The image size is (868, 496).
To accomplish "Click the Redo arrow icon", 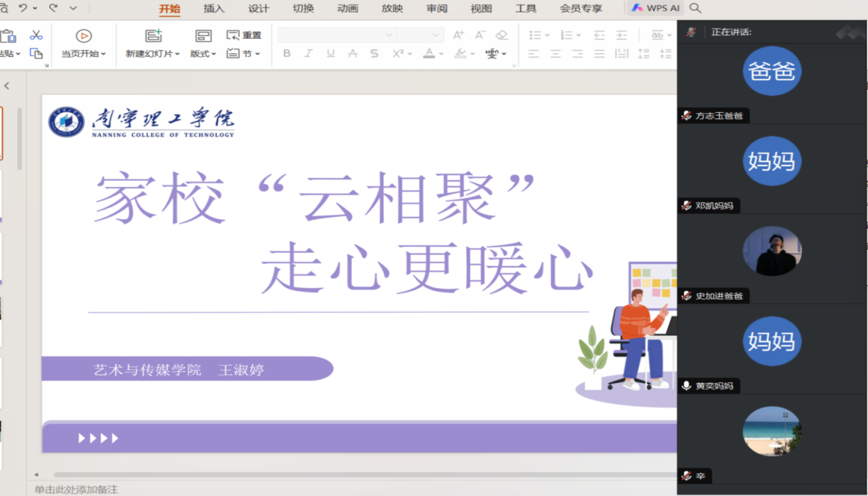I will [53, 8].
